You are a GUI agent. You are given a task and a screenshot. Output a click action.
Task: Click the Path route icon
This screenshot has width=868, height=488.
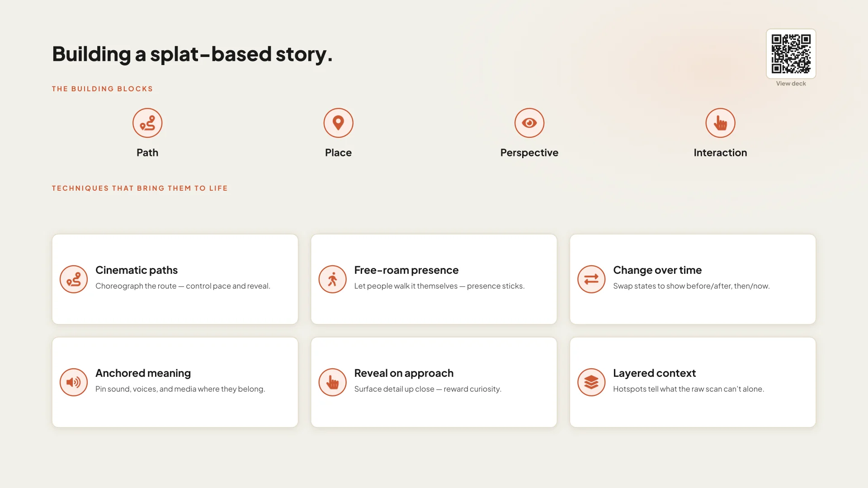(147, 123)
